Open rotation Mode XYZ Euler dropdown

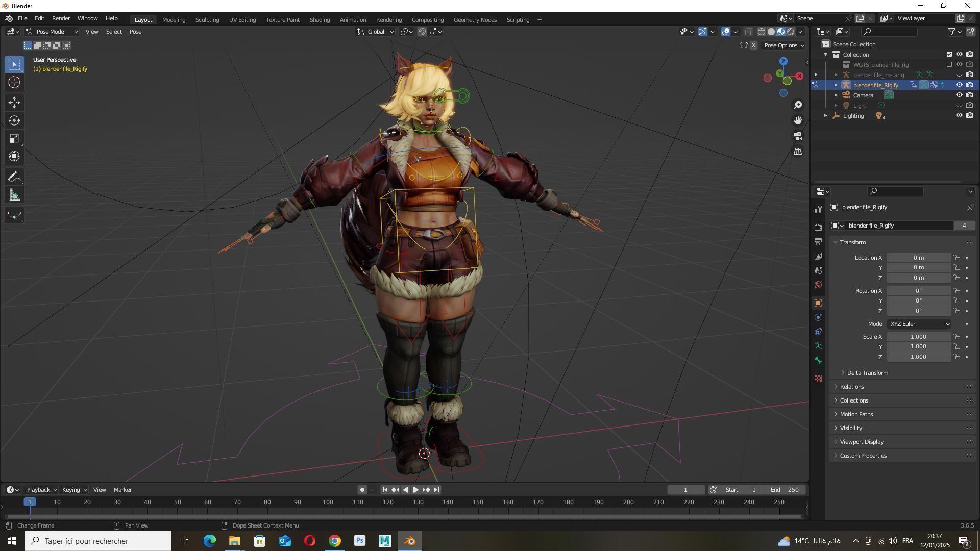point(919,324)
